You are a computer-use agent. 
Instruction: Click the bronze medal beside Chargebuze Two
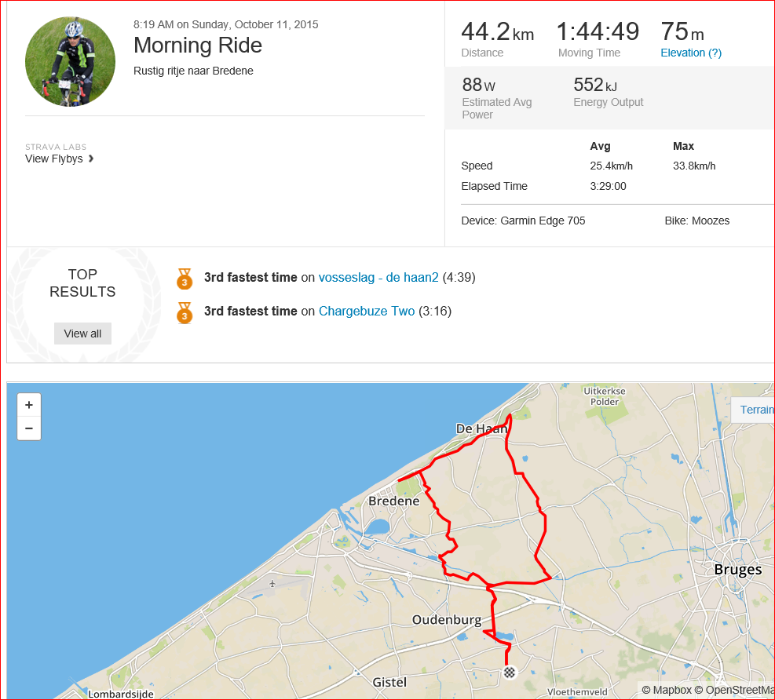[185, 312]
